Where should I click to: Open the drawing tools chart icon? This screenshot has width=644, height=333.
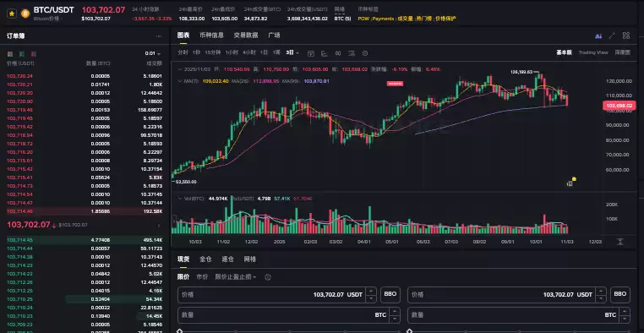(x=324, y=53)
